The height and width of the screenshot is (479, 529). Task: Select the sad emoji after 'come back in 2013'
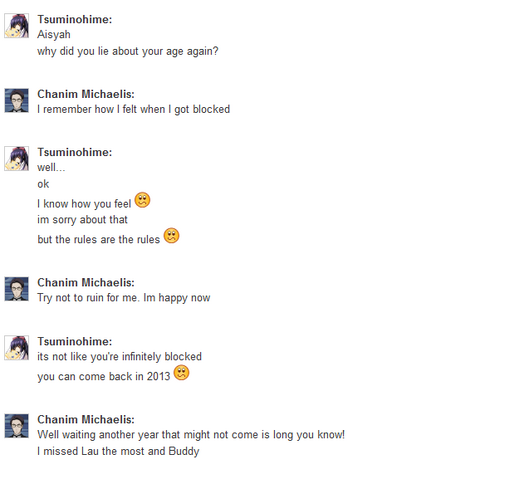click(182, 373)
